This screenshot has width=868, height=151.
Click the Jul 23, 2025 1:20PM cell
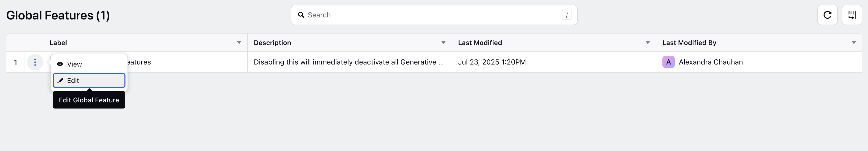[x=492, y=62]
